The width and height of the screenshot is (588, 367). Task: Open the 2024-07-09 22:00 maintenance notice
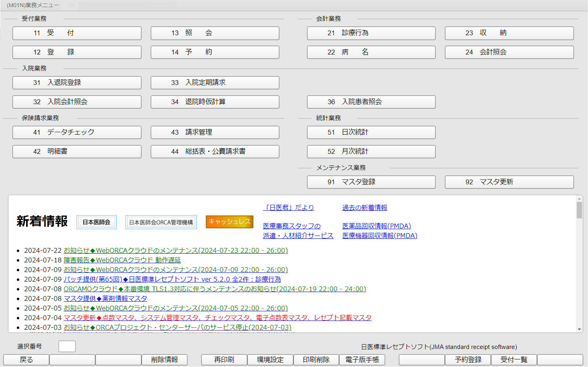[x=176, y=270]
